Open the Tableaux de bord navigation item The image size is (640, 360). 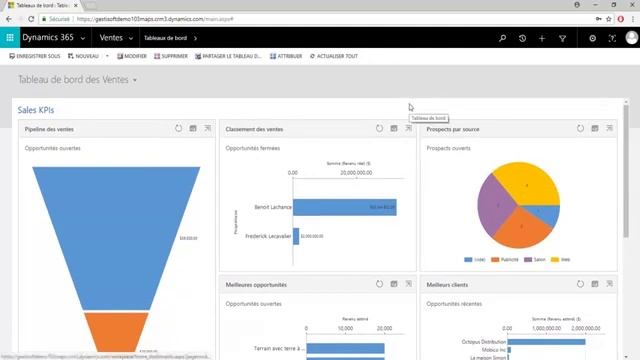[x=165, y=38]
